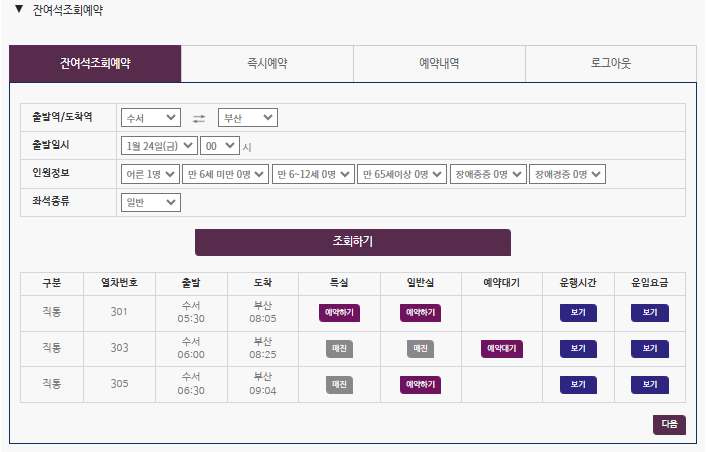Open the 부산 arrival station dropdown
The width and height of the screenshot is (707, 452).
(248, 118)
